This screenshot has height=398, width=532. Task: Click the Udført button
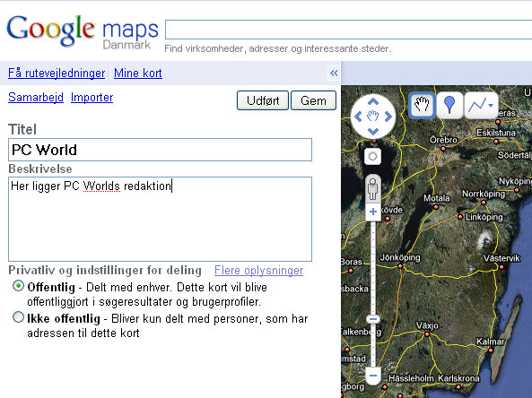(x=263, y=100)
